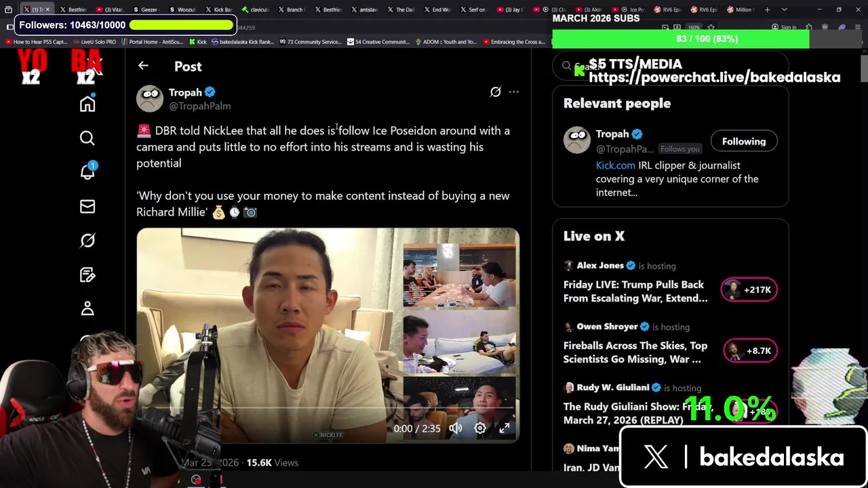Play the NickLee video thumbnail

(x=328, y=335)
